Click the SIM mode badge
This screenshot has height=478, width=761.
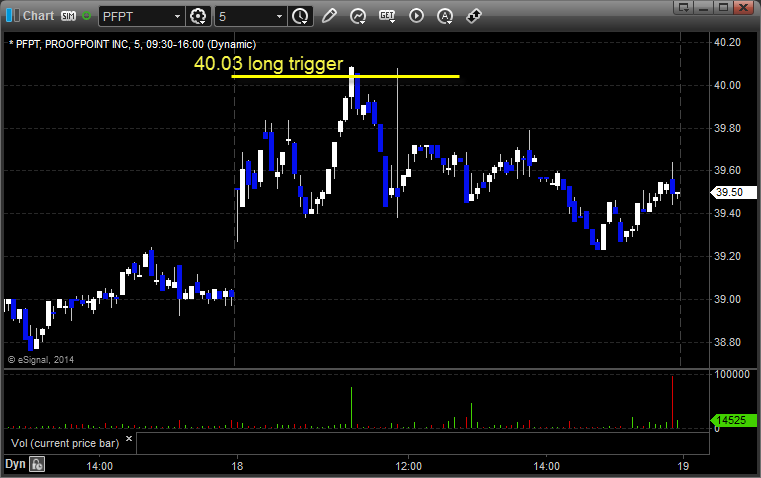click(68, 16)
